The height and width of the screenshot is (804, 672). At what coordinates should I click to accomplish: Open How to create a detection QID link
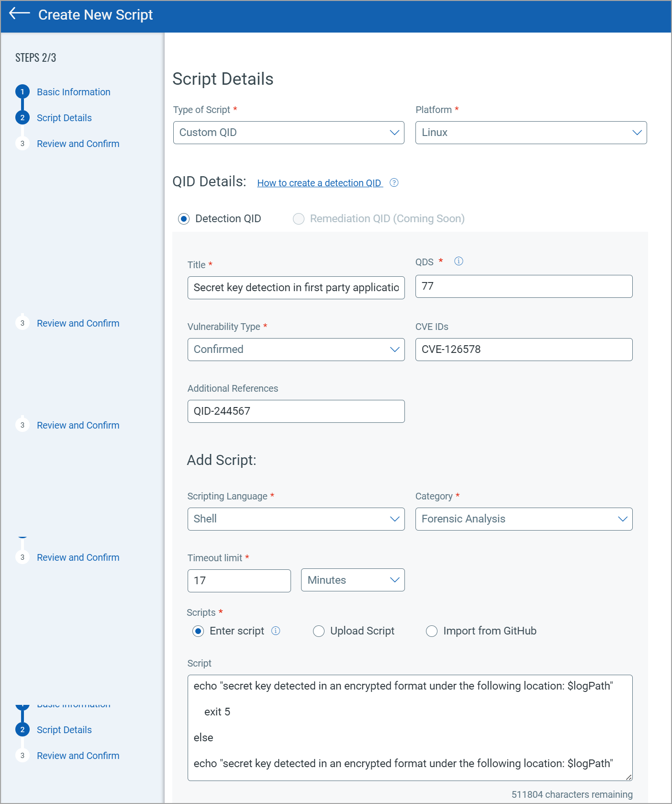[x=320, y=183]
